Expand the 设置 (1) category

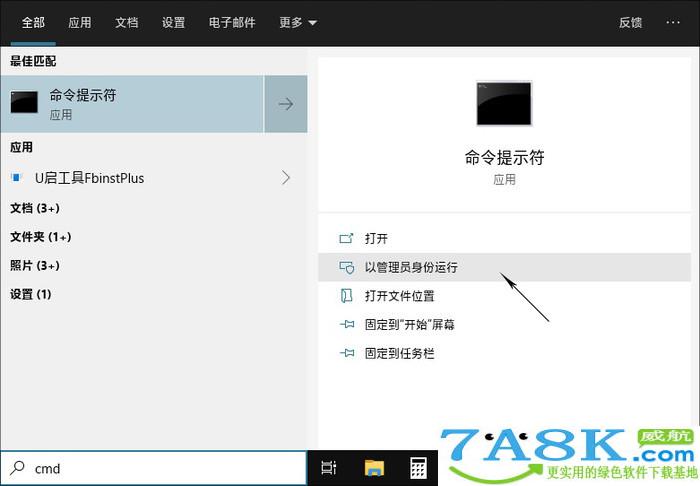(x=30, y=294)
